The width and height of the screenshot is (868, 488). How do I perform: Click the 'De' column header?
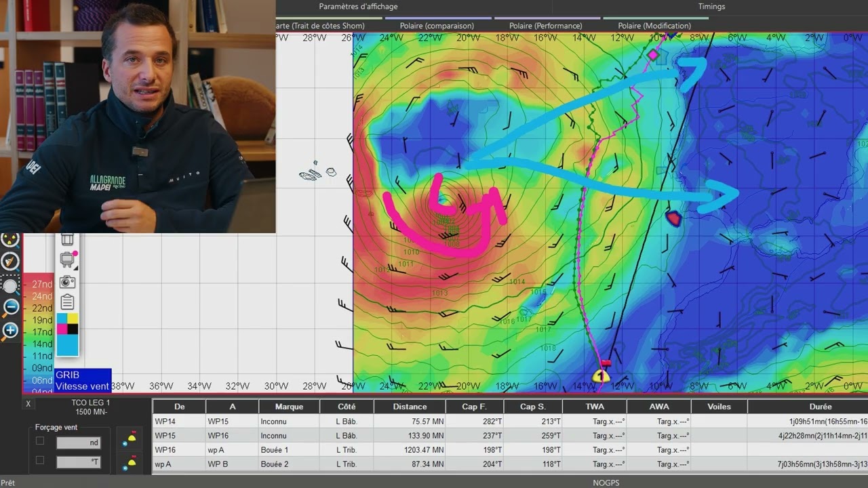point(180,407)
